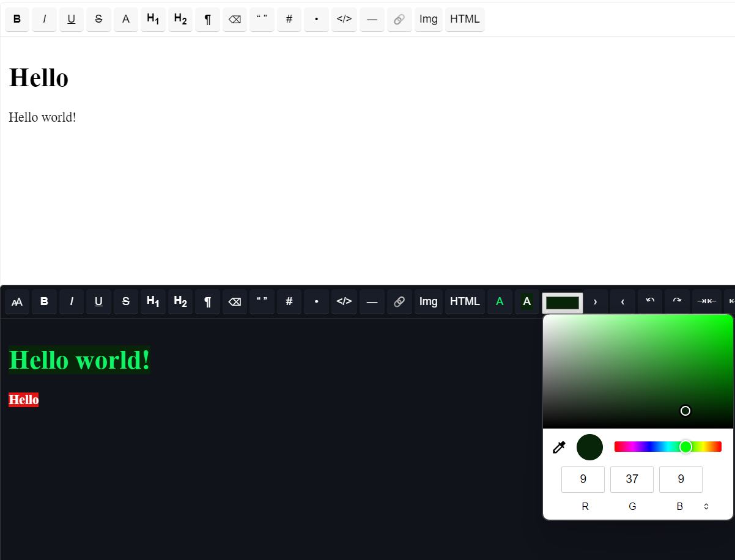This screenshot has width=735, height=560.
Task: Click the paragraph pilcrow icon in the dark toolbar
Action: pyautogui.click(x=207, y=302)
